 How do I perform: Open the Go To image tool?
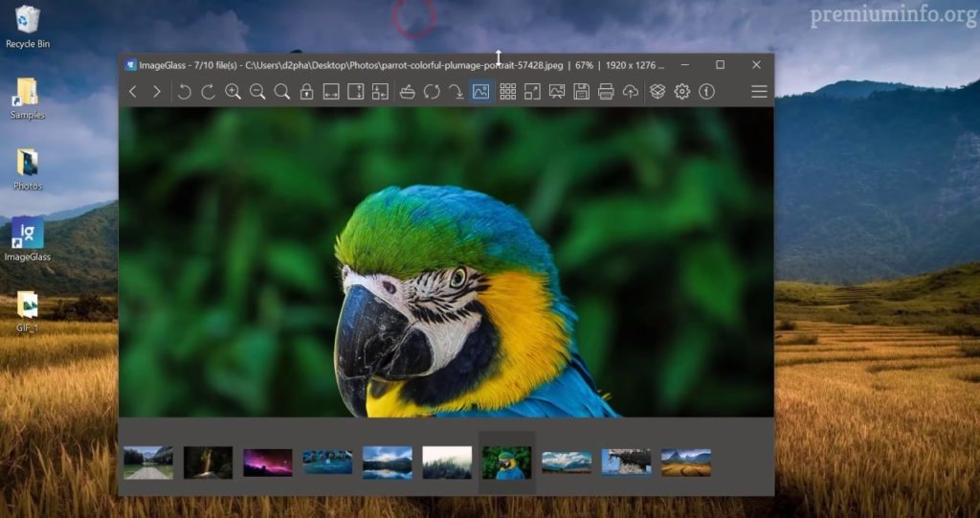(457, 92)
